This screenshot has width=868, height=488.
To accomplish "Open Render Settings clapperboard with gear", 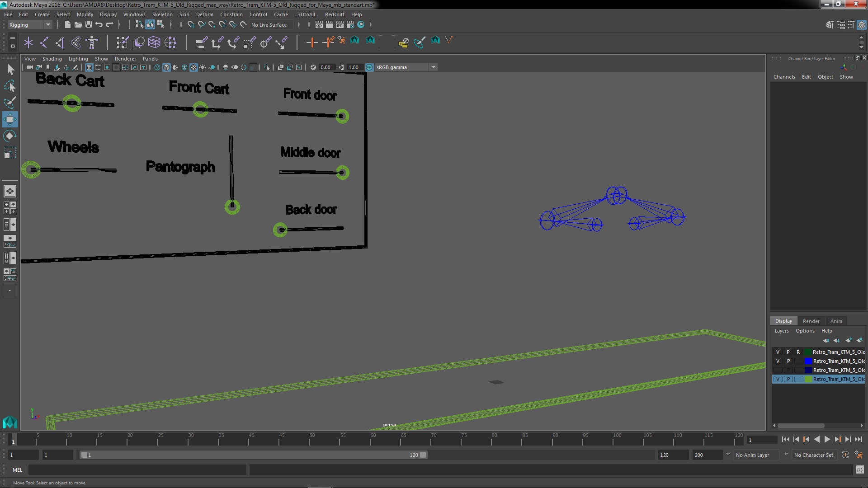I will [x=350, y=25].
